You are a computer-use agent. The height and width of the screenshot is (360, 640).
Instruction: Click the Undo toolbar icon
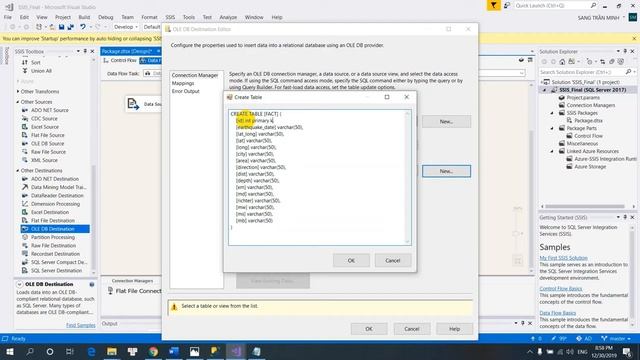coord(83,27)
